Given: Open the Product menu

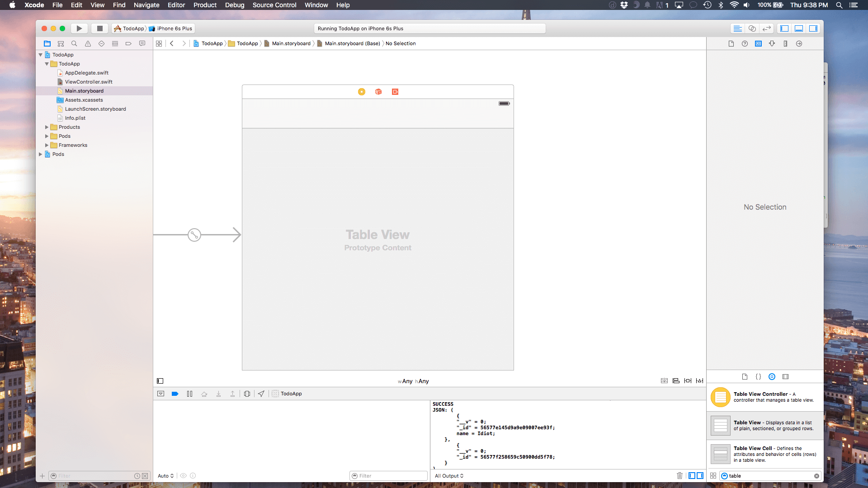Looking at the screenshot, I should pos(205,5).
